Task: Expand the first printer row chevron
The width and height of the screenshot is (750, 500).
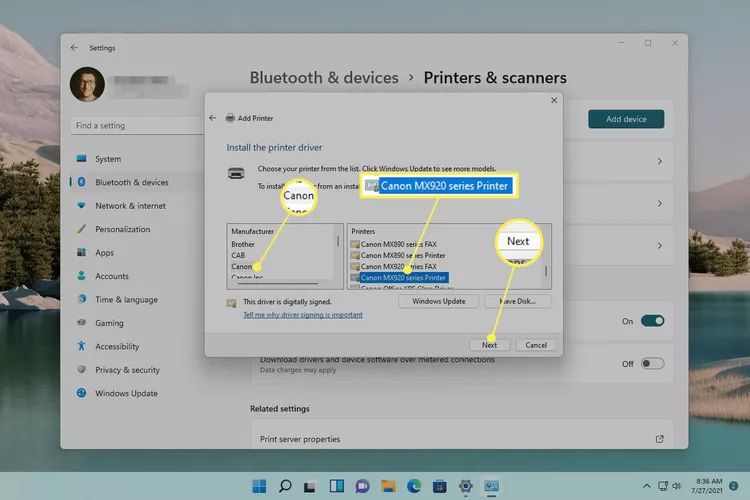Action: tap(660, 161)
